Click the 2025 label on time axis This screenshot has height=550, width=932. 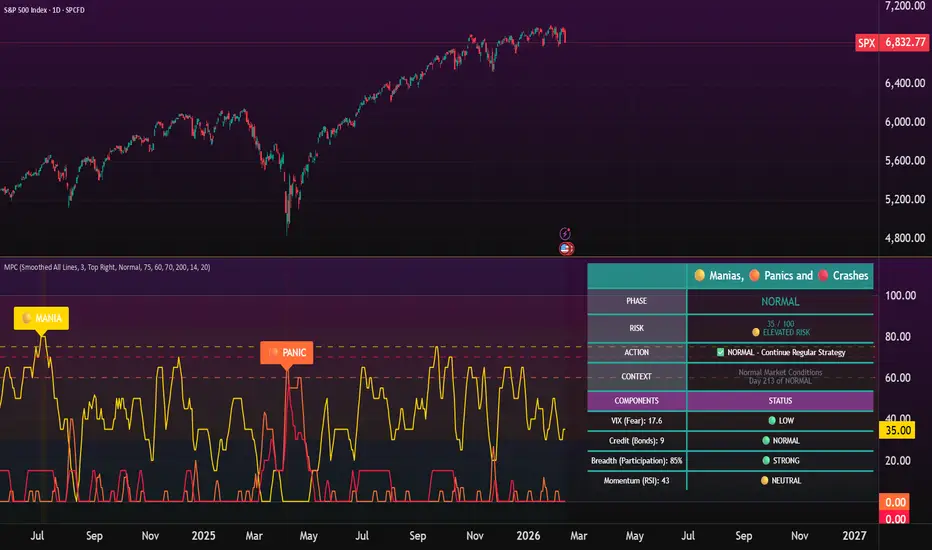coord(203,536)
